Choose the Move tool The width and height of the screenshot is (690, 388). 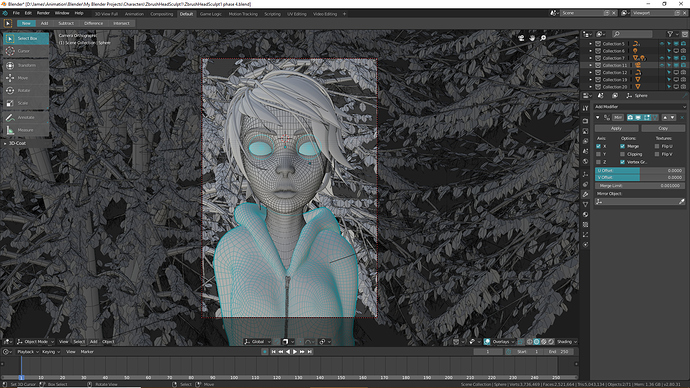(26, 78)
